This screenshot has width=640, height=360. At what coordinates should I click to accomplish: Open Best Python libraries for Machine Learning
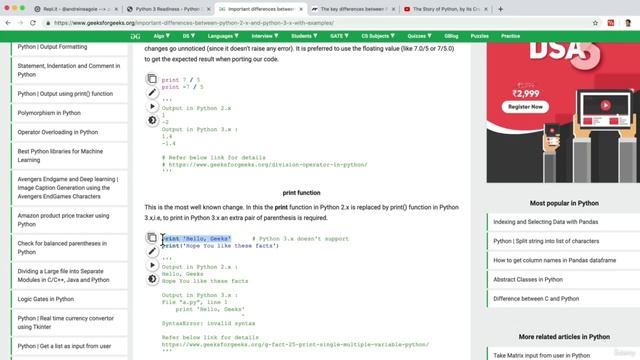click(x=60, y=156)
